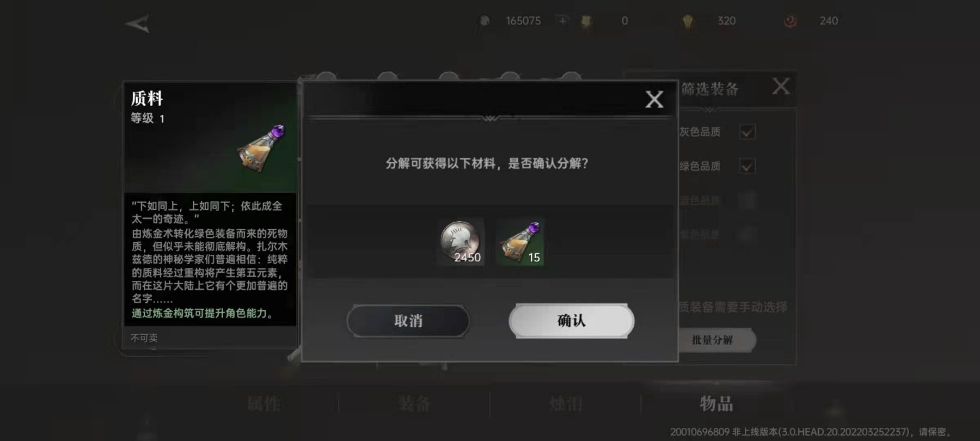Confirm disassembly with 确认 button

[571, 321]
